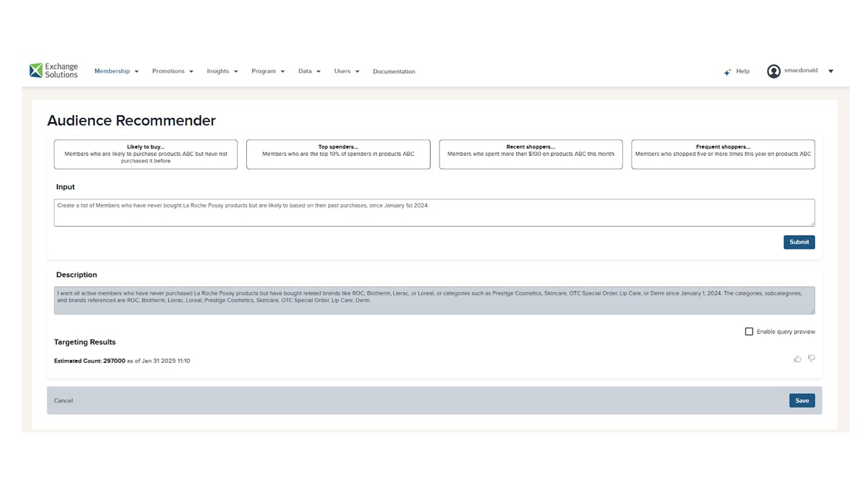The height and width of the screenshot is (488, 868).
Task: Click the thumbs down feedback icon
Action: click(811, 359)
